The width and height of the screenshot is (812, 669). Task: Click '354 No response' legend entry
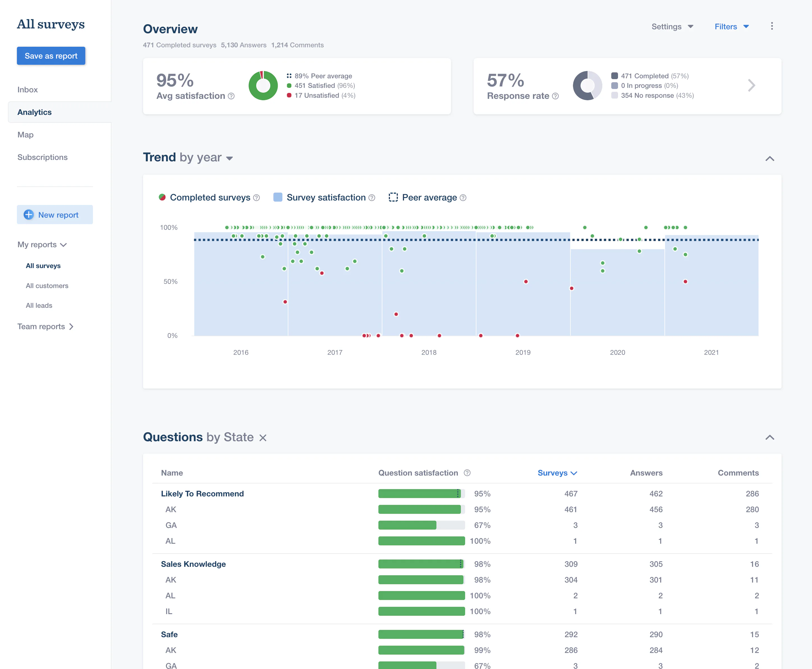point(652,95)
